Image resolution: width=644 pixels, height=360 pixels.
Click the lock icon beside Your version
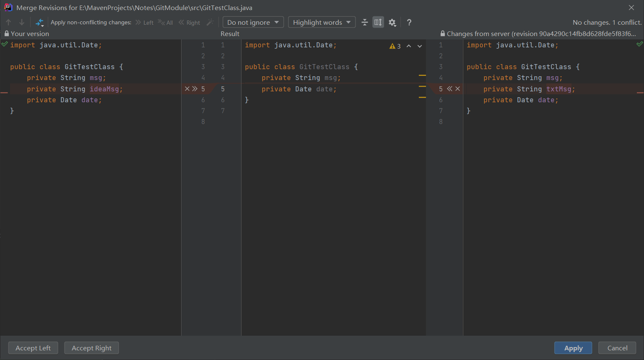pos(7,34)
